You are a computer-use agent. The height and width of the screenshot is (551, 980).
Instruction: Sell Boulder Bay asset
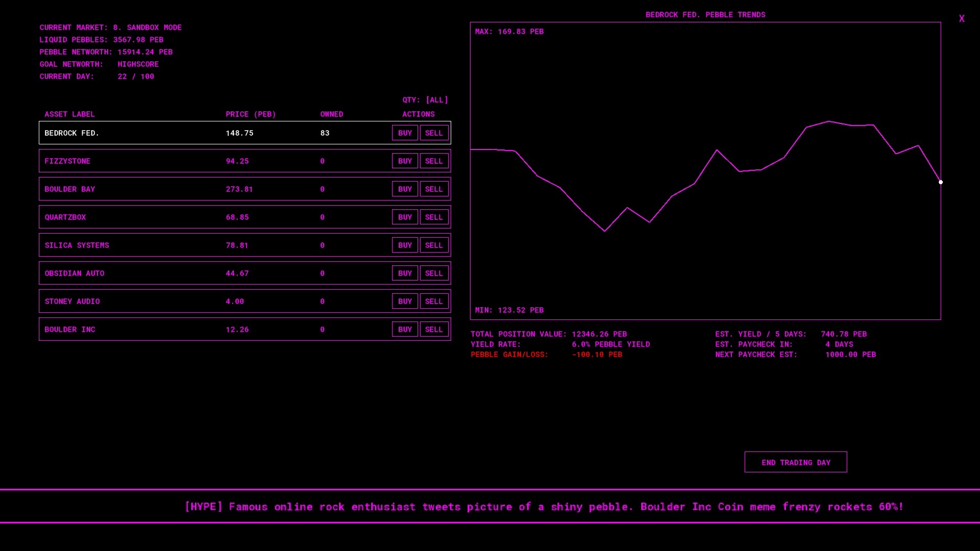(x=434, y=189)
